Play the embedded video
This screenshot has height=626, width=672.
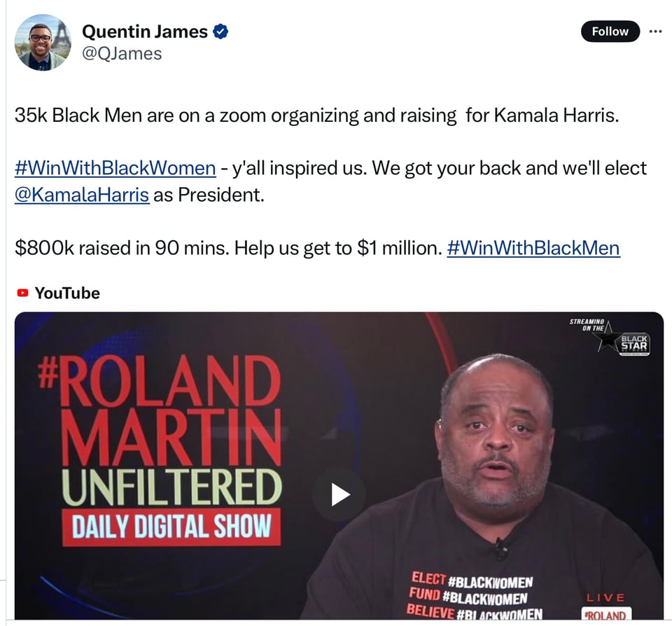(339, 495)
